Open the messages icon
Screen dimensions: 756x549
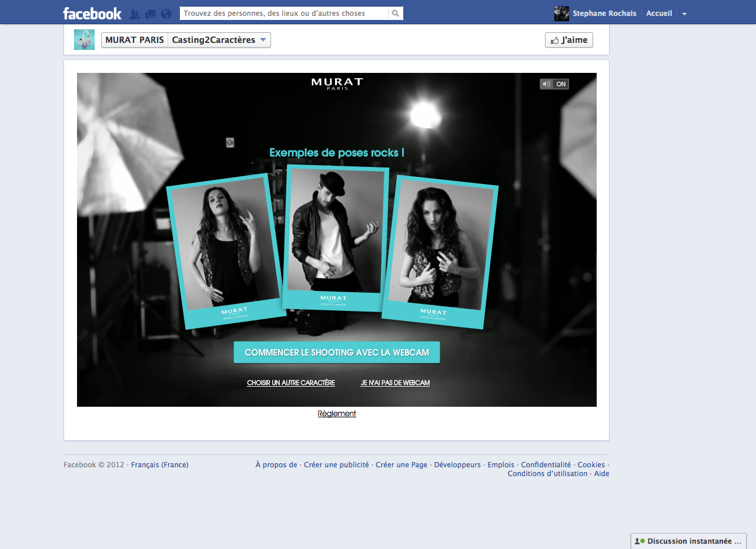click(x=150, y=14)
